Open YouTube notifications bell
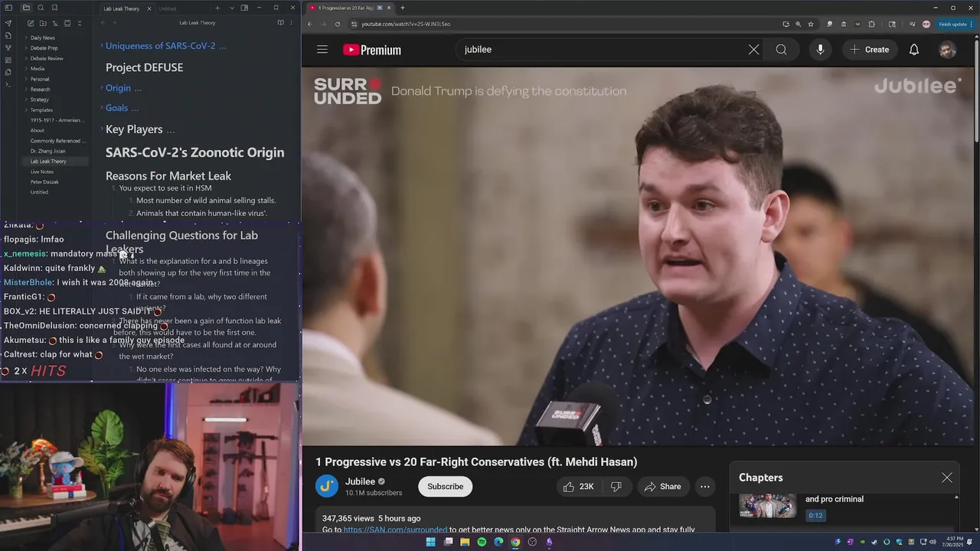The image size is (980, 551). (914, 50)
